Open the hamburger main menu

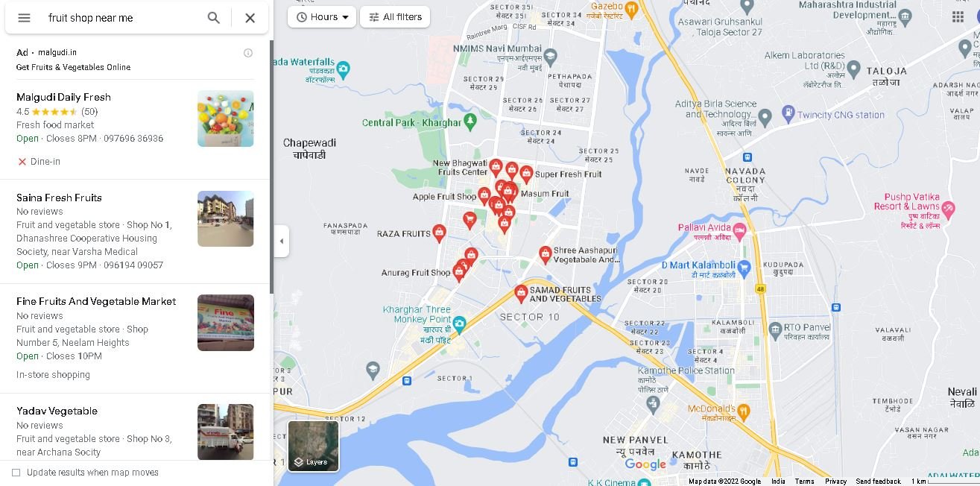[x=24, y=18]
